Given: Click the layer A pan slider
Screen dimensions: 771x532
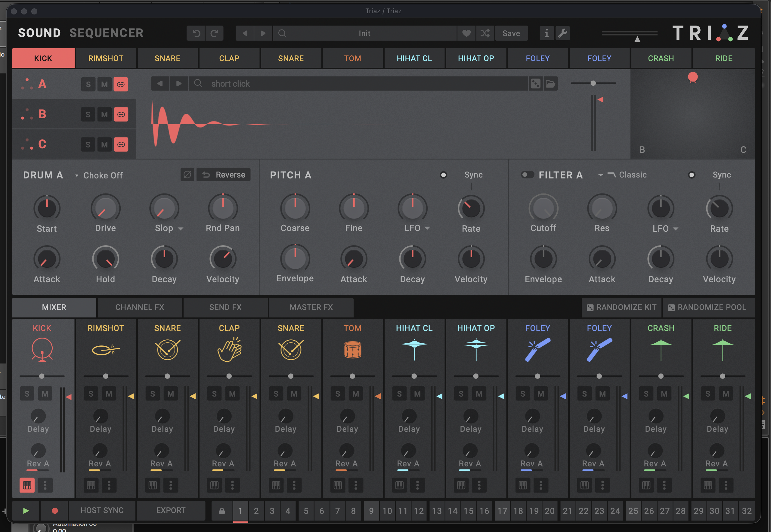Looking at the screenshot, I should [593, 83].
